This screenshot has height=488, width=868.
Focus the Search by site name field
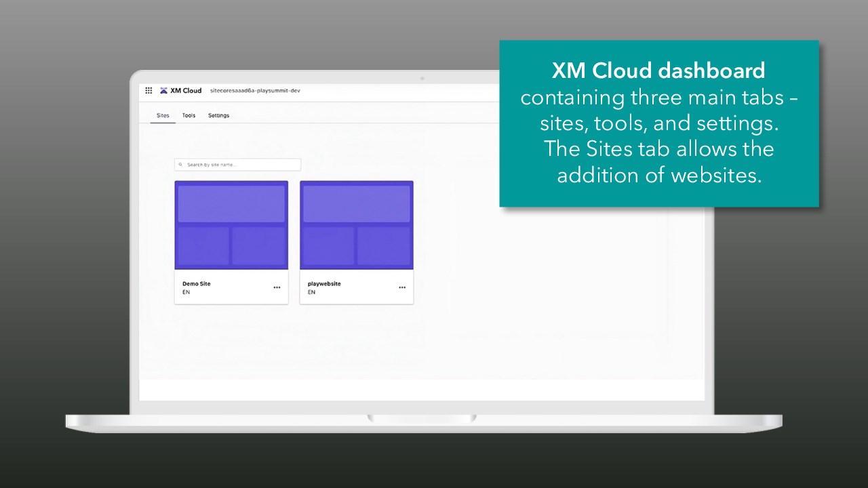point(237,165)
